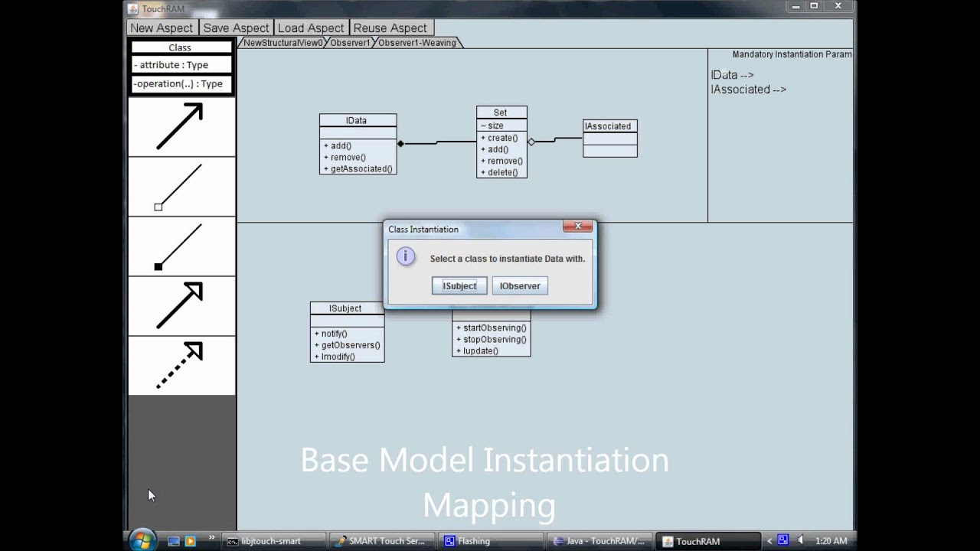The height and width of the screenshot is (551, 980).
Task: Click Save Aspect
Action: [236, 28]
